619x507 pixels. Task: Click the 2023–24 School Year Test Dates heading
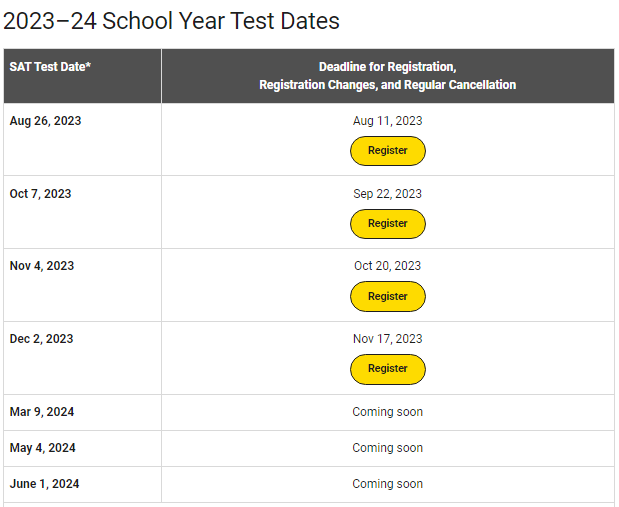171,21
